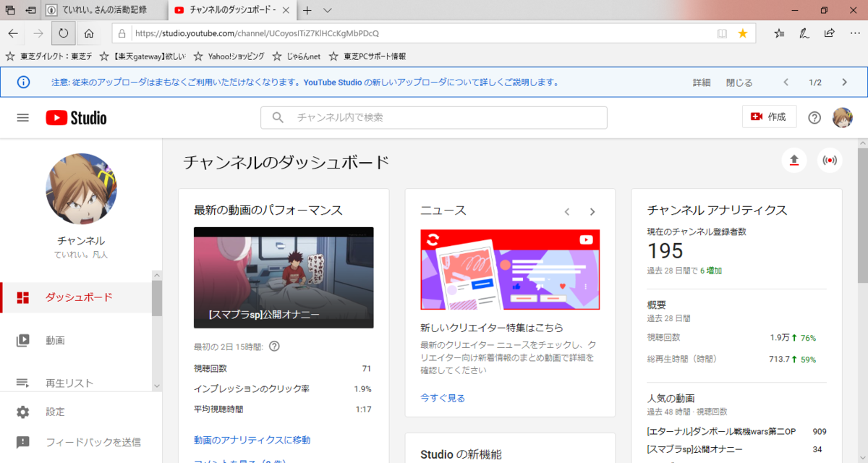Show the previous news card
Screen dimensions: 868x463
567,211
